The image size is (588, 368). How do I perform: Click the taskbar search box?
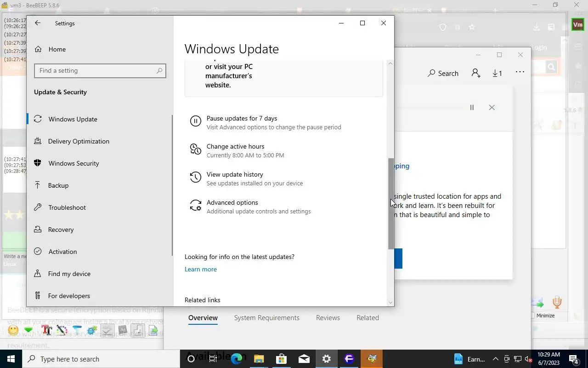(x=101, y=359)
